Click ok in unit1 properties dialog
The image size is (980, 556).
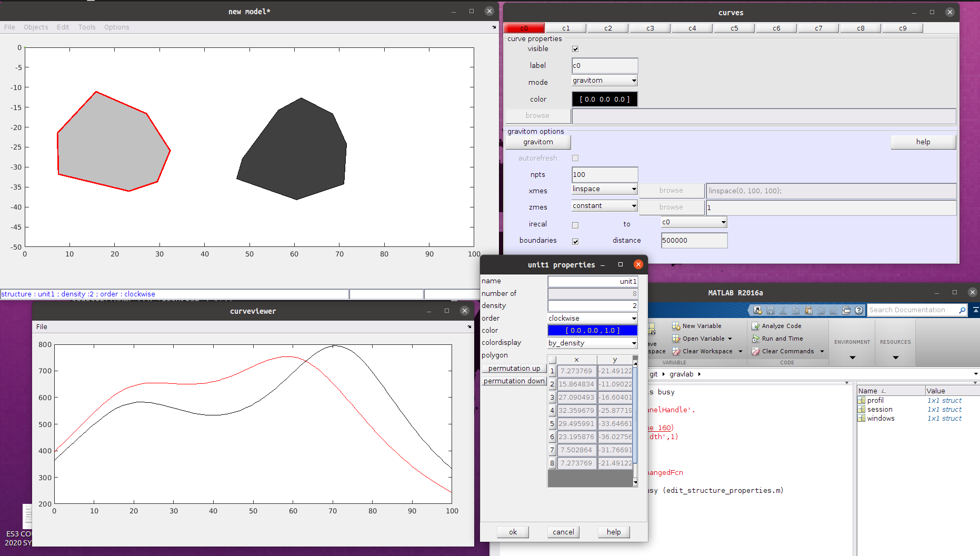(513, 532)
